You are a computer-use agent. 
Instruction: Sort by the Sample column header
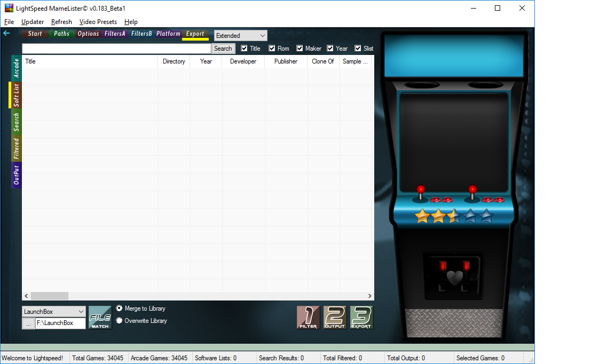coord(356,61)
